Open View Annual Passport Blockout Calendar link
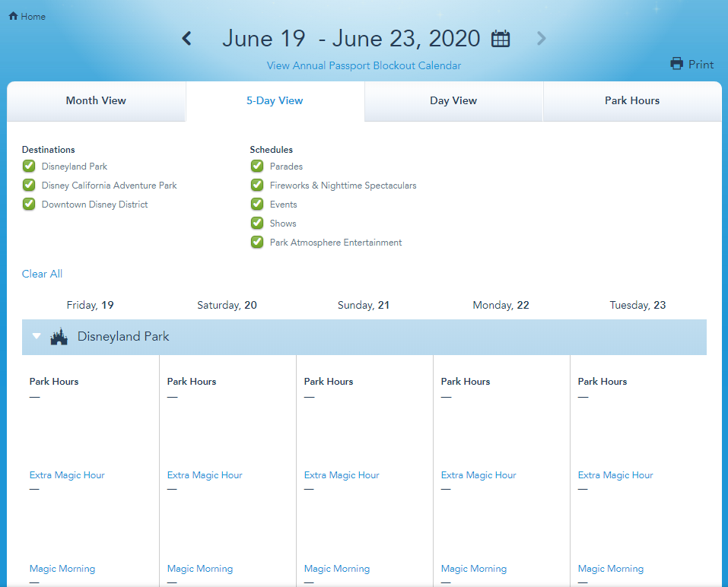The width and height of the screenshot is (728, 587). click(x=364, y=66)
